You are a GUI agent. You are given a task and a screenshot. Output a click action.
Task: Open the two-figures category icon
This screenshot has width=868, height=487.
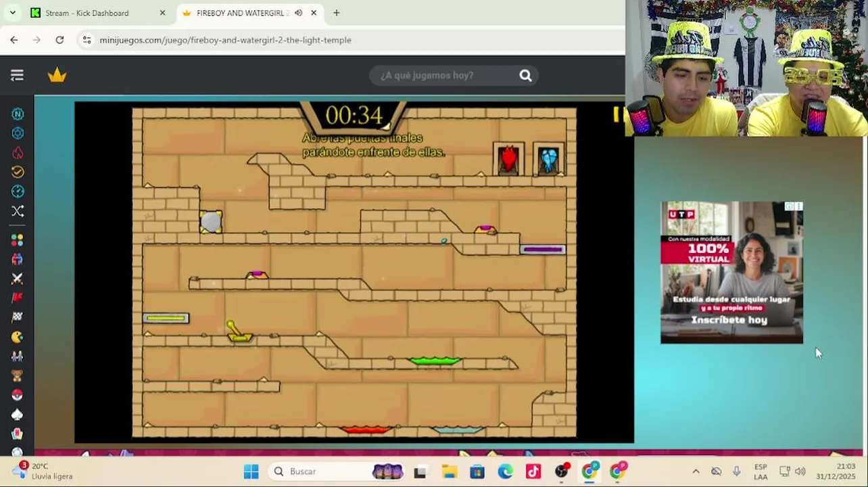pos(18,356)
